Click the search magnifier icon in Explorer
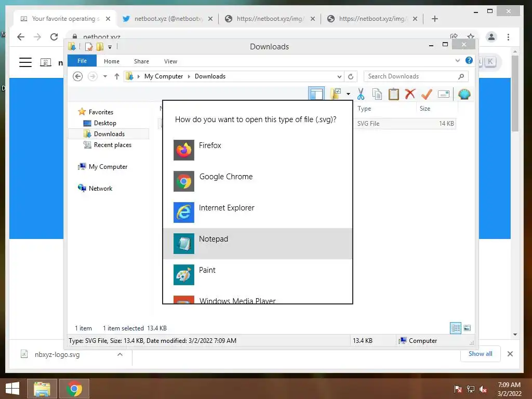This screenshot has width=532, height=399. click(461, 76)
